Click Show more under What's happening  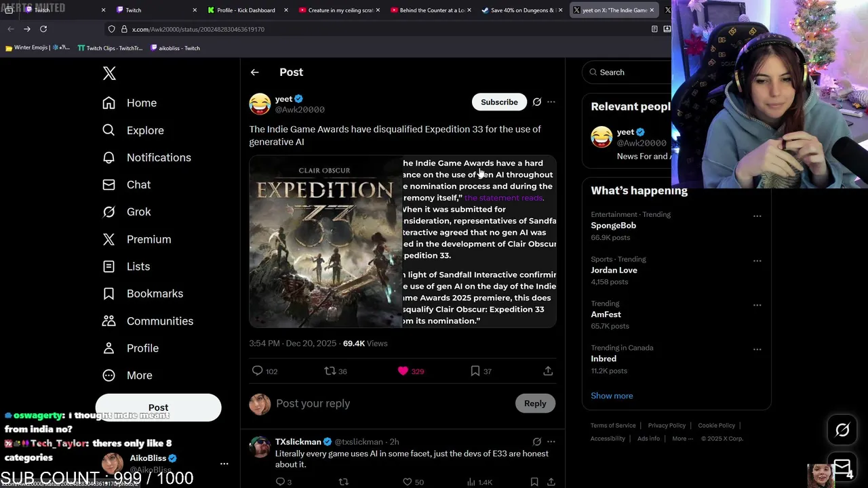(612, 396)
